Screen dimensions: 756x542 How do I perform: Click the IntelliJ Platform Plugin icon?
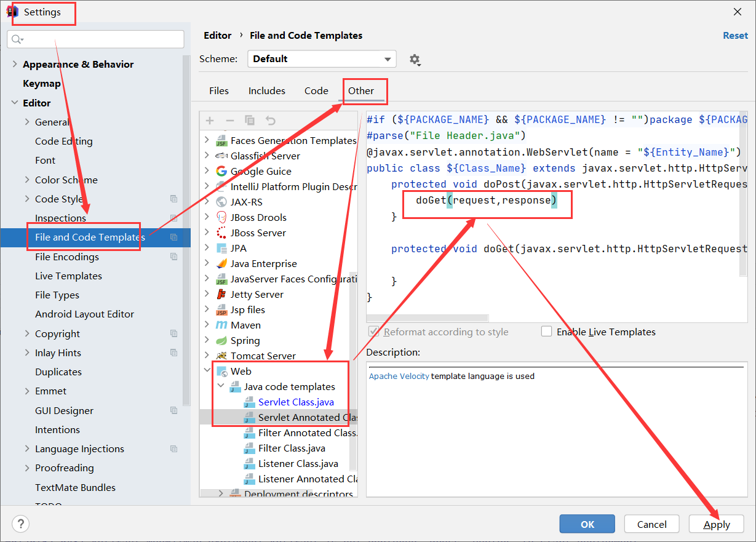pyautogui.click(x=221, y=186)
